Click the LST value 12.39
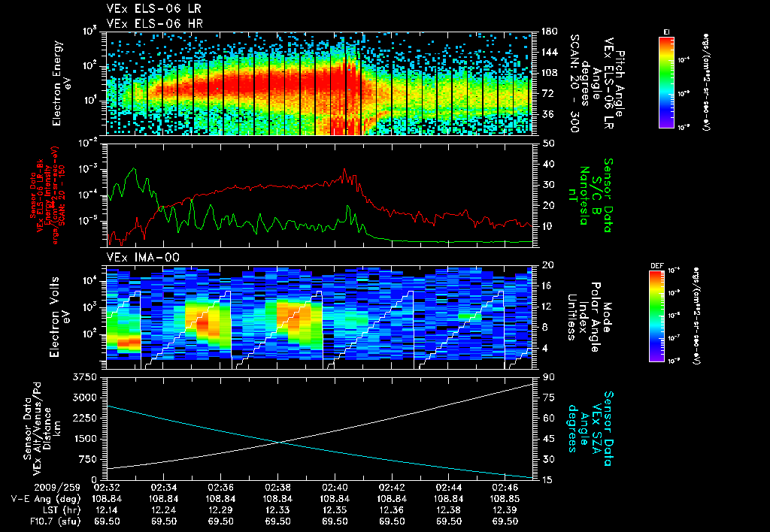Screen dimensions: 770x532 [505, 510]
